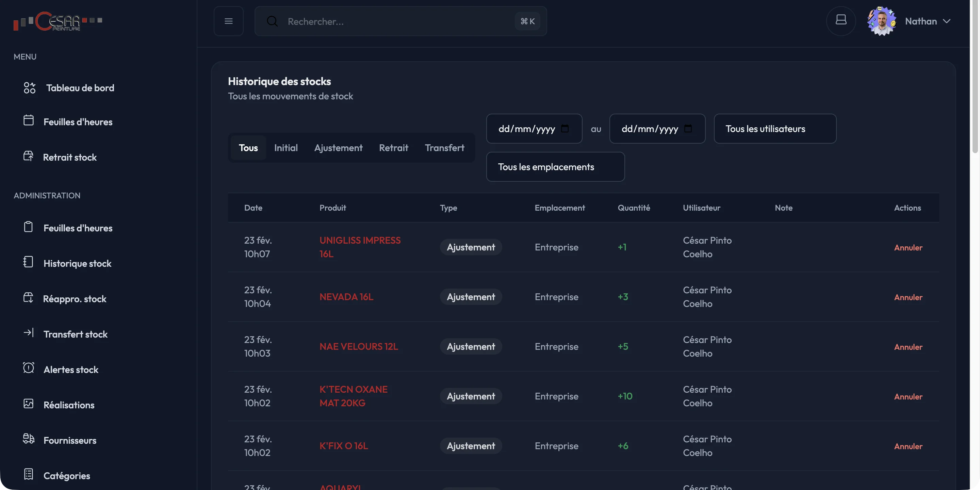This screenshot has height=490, width=980.
Task: Open the Tous les emplacements dropdown
Action: 555,167
